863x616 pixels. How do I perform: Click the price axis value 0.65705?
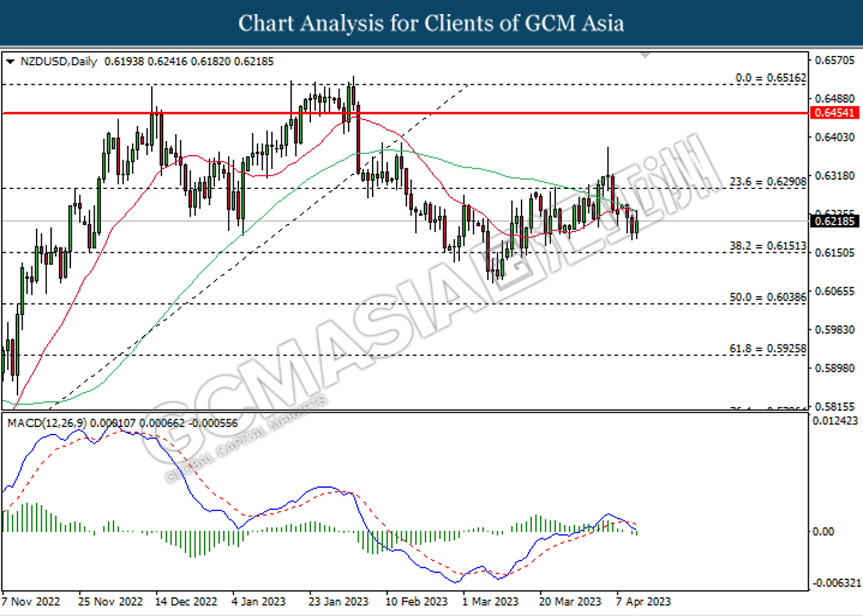point(835,60)
